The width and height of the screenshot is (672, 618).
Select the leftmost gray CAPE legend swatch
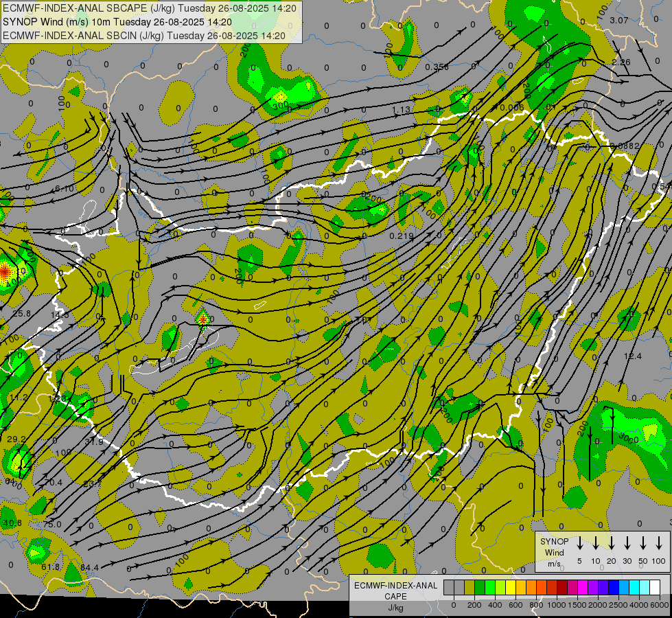tap(449, 587)
